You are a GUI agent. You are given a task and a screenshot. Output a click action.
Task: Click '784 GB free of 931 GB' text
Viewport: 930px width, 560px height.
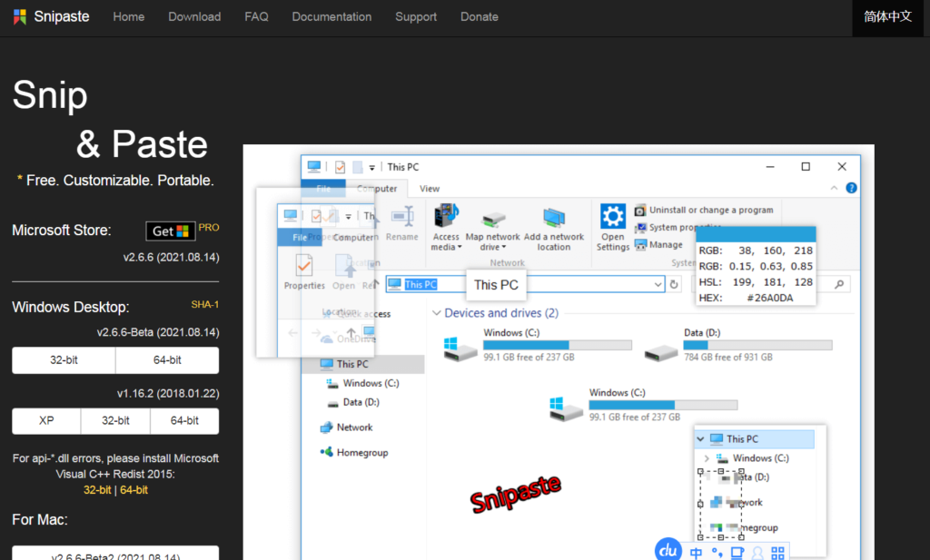pyautogui.click(x=727, y=358)
